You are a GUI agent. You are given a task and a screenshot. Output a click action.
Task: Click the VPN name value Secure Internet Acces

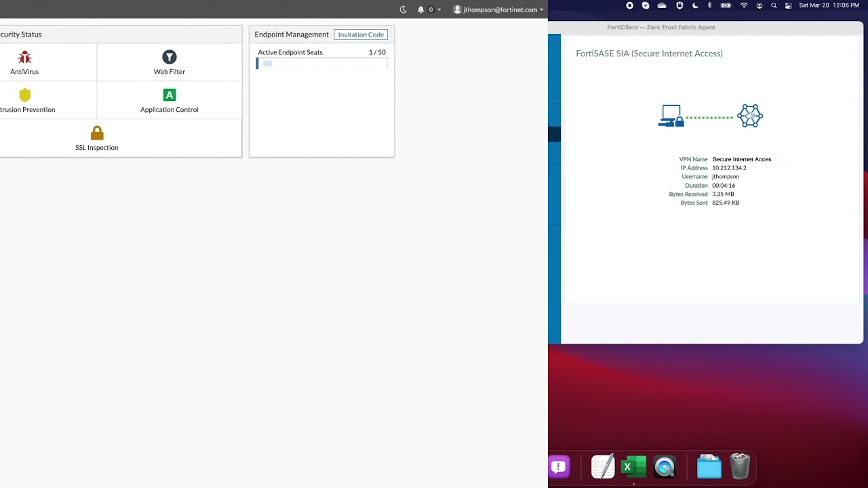(742, 159)
